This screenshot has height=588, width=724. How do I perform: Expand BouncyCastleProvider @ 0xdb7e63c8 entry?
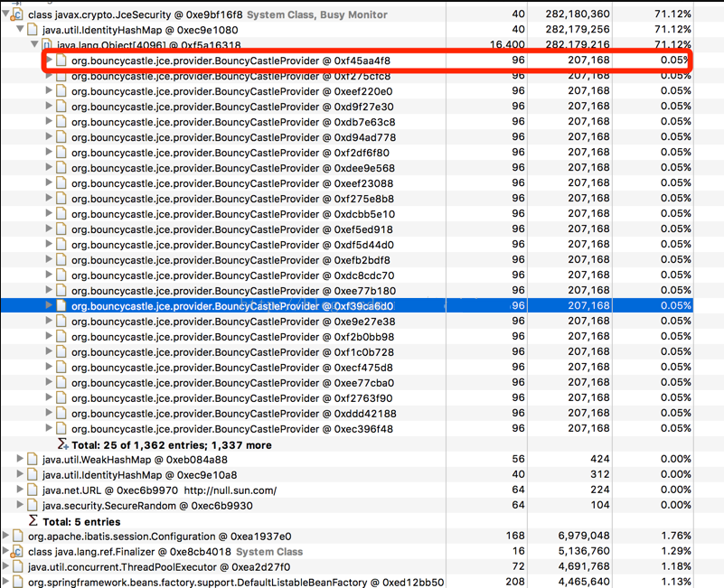coord(49,121)
